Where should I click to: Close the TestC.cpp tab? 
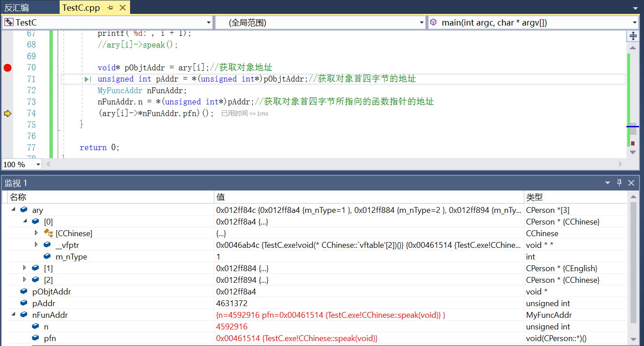[122, 8]
